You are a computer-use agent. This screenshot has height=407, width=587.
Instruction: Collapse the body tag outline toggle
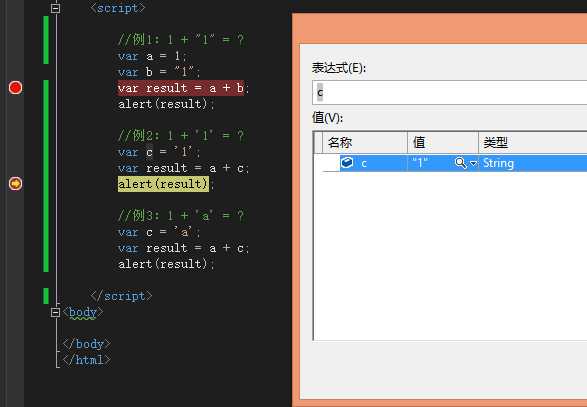(x=55, y=312)
